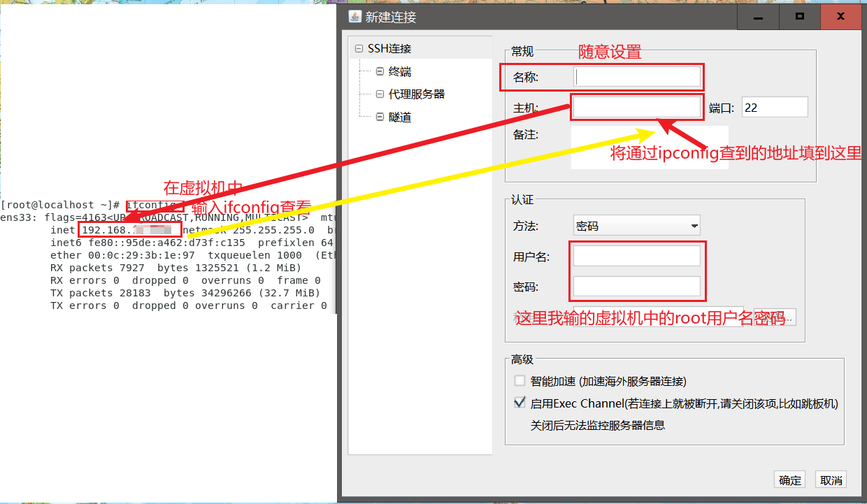867x504 pixels.
Task: Edit the 端口 port field showing 22
Action: pyautogui.click(x=775, y=107)
